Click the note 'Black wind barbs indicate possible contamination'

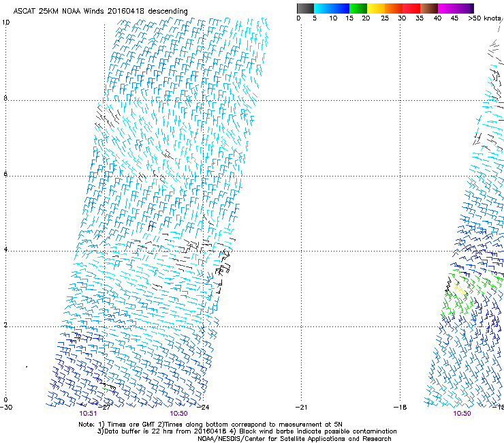(x=318, y=431)
